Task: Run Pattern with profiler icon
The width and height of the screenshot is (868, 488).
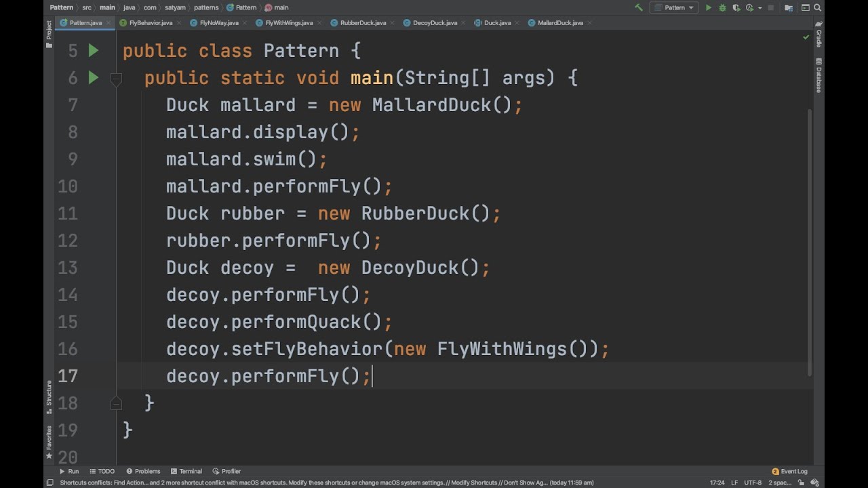Action: click(x=749, y=7)
